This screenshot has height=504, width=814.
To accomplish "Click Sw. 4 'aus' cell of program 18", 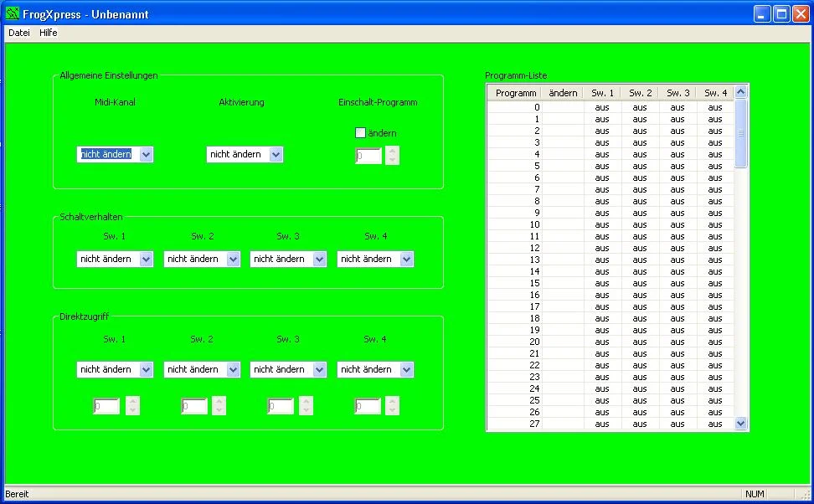I will point(715,319).
